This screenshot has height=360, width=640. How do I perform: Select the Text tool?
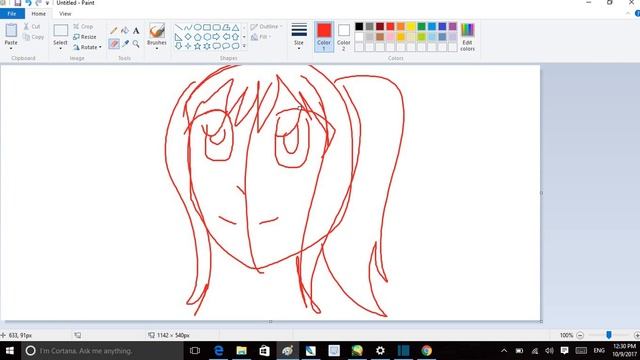pyautogui.click(x=136, y=31)
